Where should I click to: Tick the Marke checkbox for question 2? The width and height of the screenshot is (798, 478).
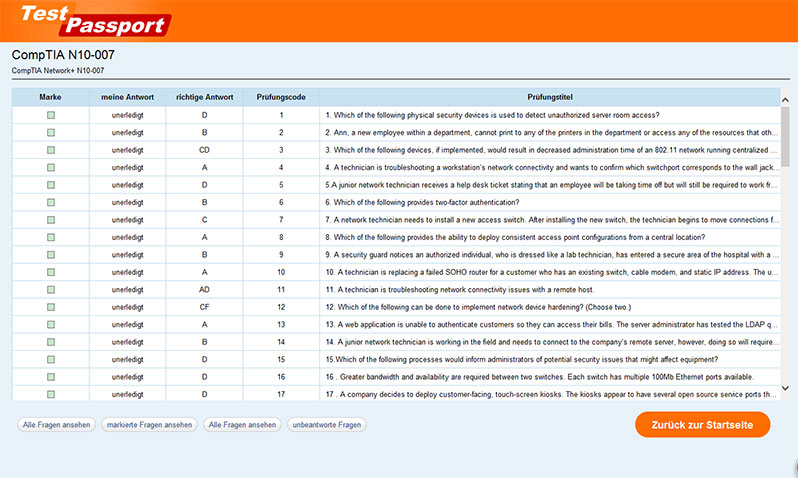[x=51, y=132]
